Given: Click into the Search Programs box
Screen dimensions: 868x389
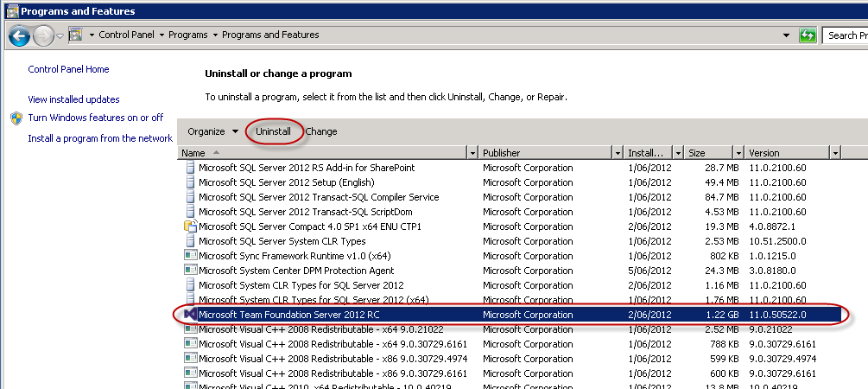Looking at the screenshot, I should 846,35.
